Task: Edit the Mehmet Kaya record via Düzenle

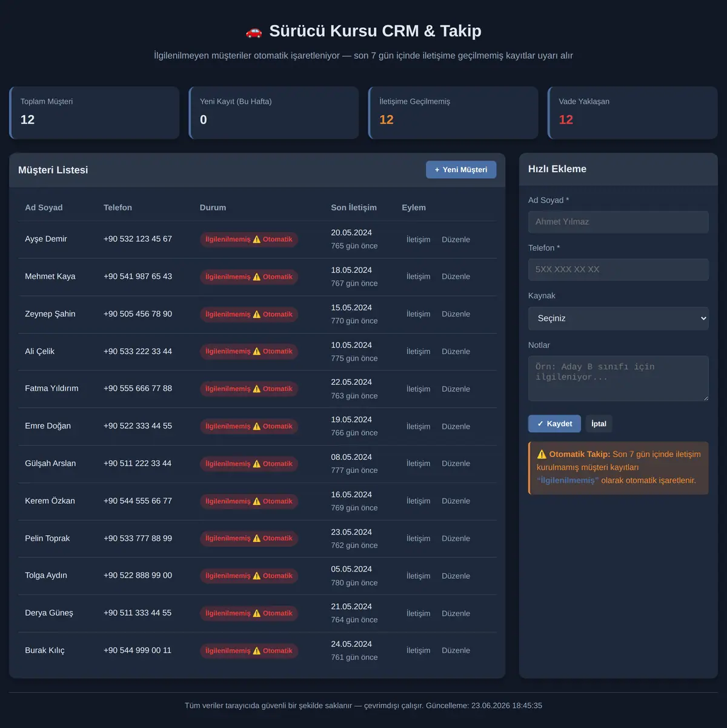Action: click(456, 276)
